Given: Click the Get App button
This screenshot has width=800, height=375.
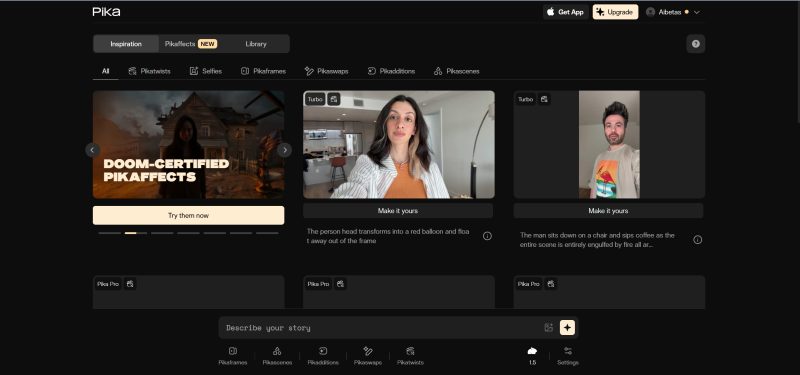Looking at the screenshot, I should (x=565, y=12).
